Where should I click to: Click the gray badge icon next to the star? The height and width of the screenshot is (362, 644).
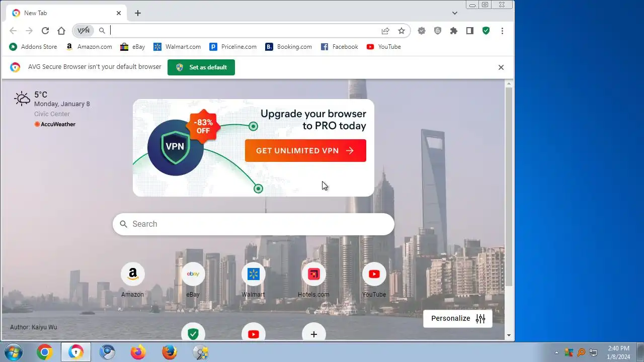coord(422,31)
